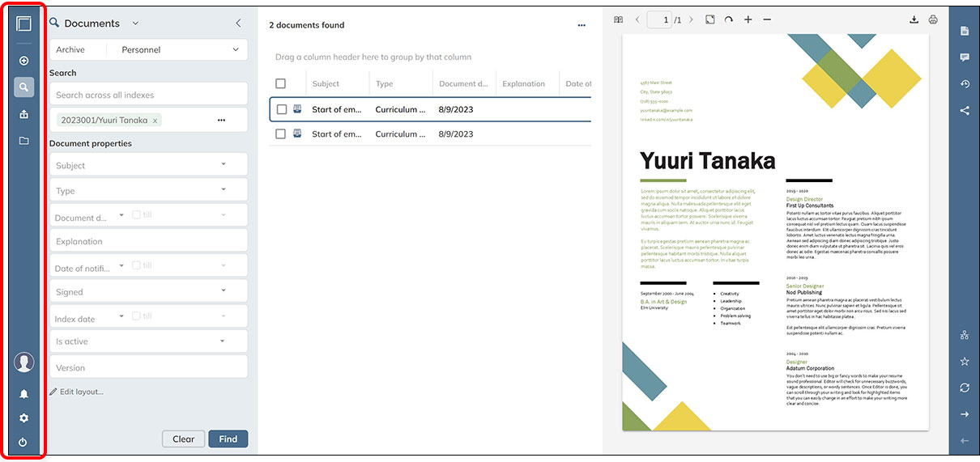
Task: Expand the Archive Personnel dropdown
Action: [236, 50]
